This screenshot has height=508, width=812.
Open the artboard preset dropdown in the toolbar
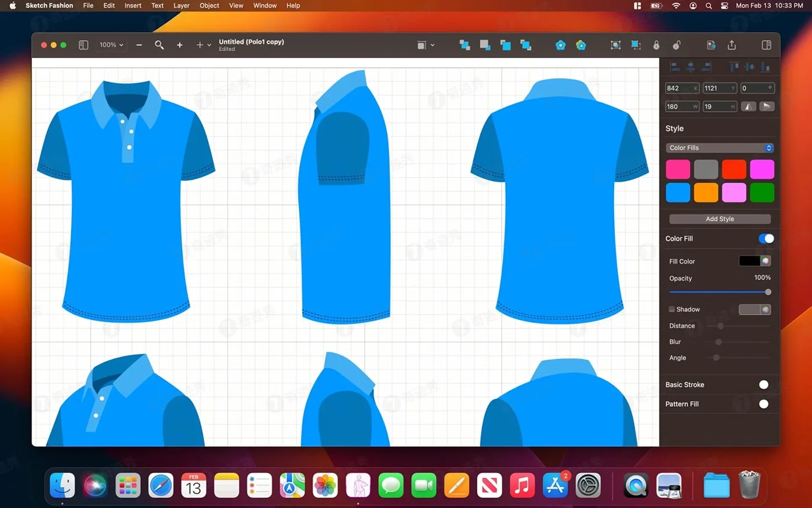425,45
